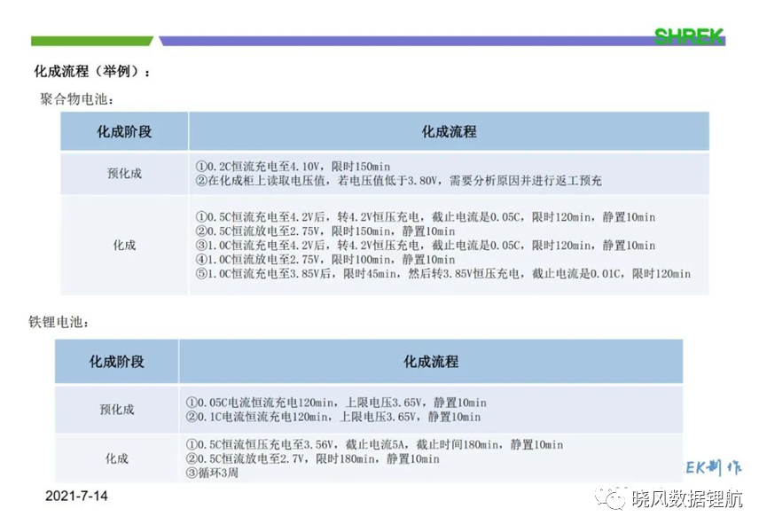Image resolution: width=767 pixels, height=532 pixels.
Task: Select the 铁锂电池 subtitle
Action: pyautogui.click(x=59, y=322)
